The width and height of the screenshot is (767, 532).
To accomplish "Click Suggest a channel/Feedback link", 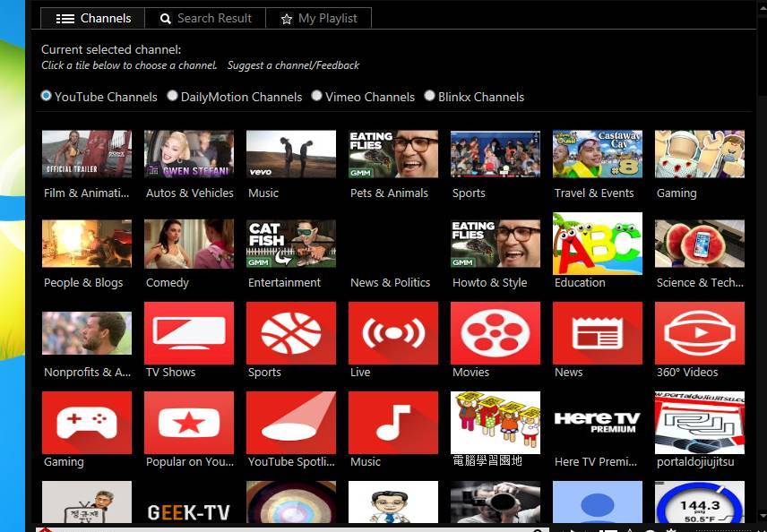I will click(x=294, y=65).
